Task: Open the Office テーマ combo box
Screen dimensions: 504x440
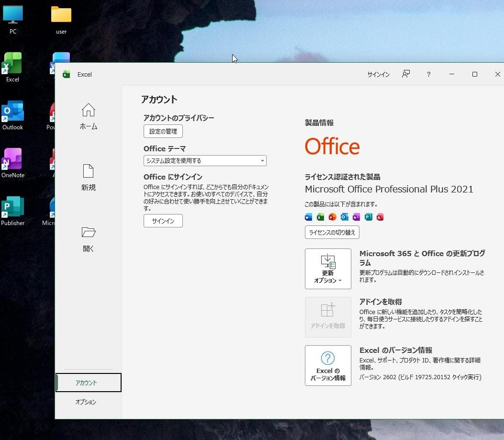Action: tap(205, 160)
